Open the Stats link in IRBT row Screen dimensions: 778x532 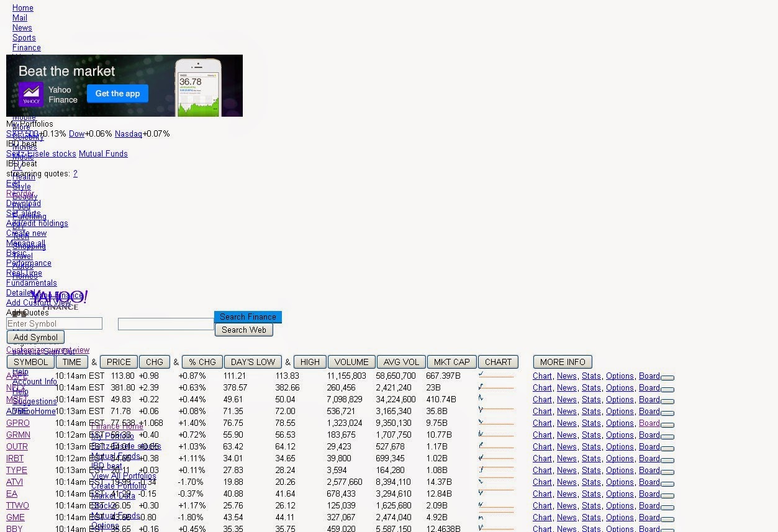(x=591, y=459)
